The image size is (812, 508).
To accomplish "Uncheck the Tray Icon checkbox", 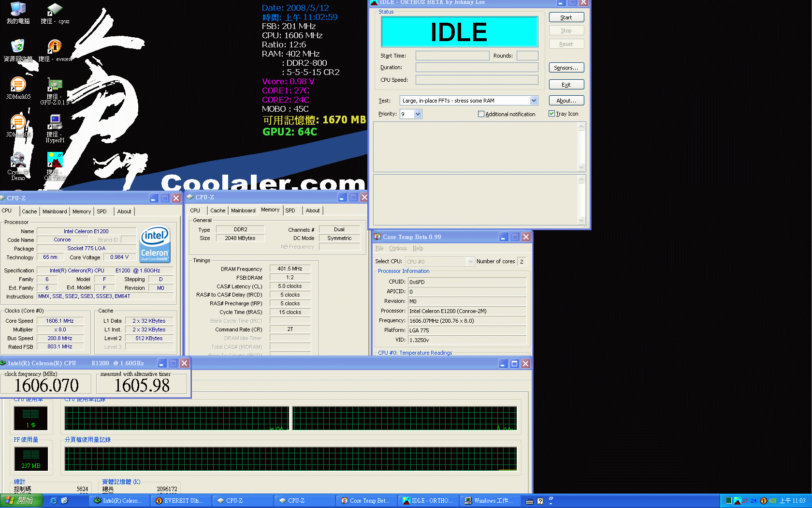I will [x=551, y=114].
